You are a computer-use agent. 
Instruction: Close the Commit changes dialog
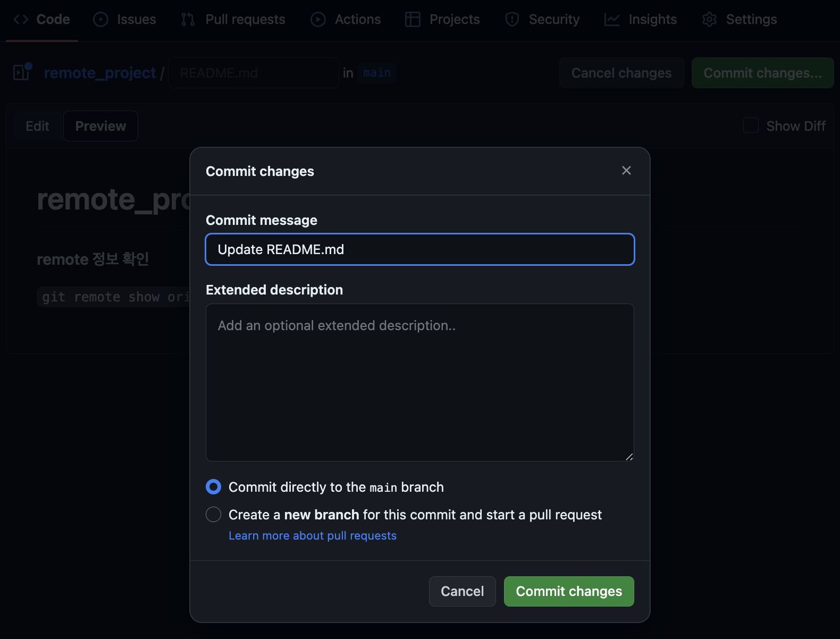[626, 170]
